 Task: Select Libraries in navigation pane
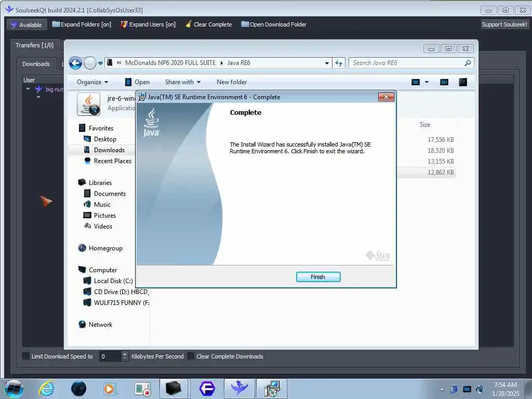coord(100,182)
